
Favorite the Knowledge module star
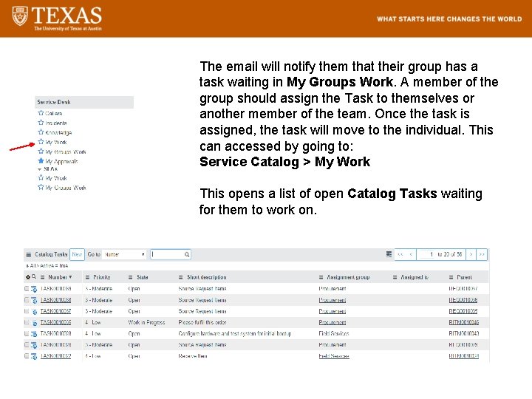point(41,132)
